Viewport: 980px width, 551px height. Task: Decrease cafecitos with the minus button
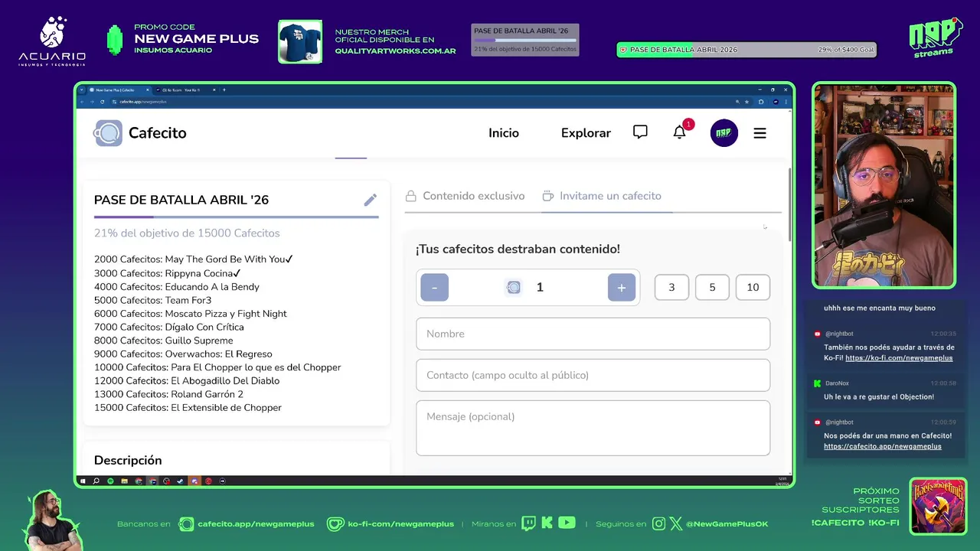click(x=434, y=287)
